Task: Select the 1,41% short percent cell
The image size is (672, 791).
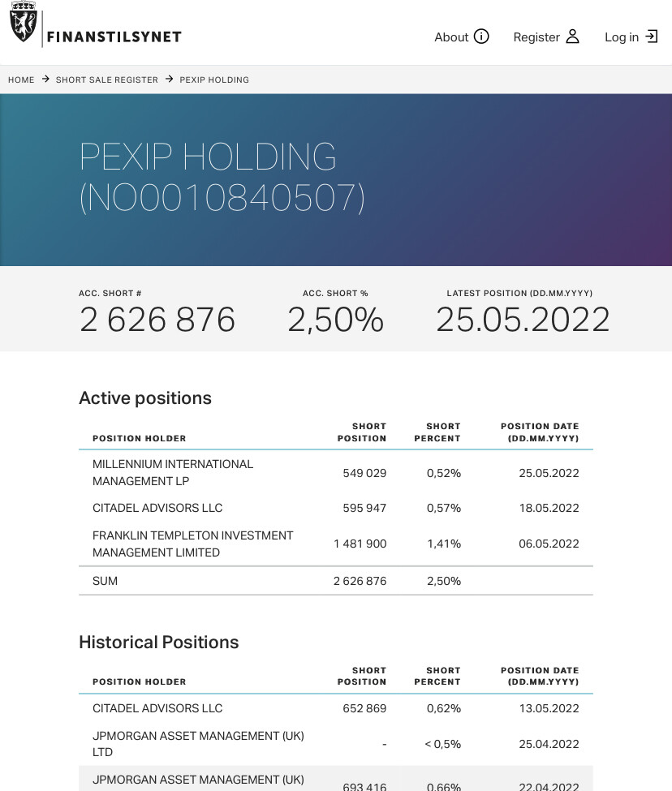Action: 444,544
